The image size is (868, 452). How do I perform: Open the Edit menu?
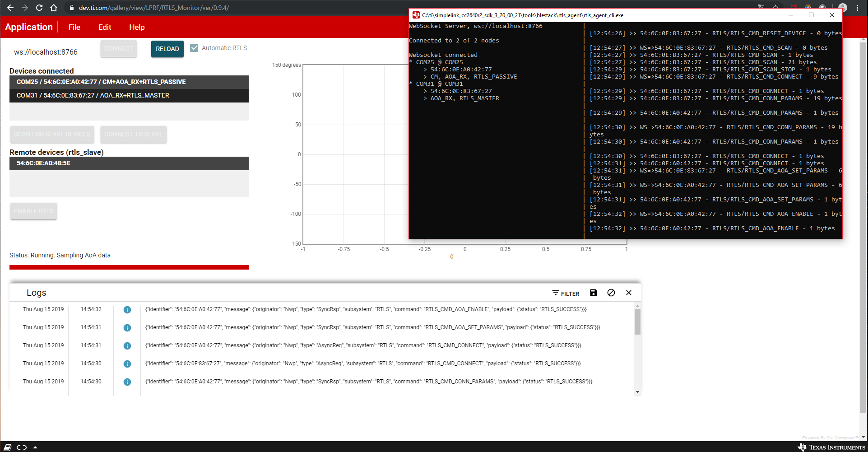pyautogui.click(x=105, y=27)
